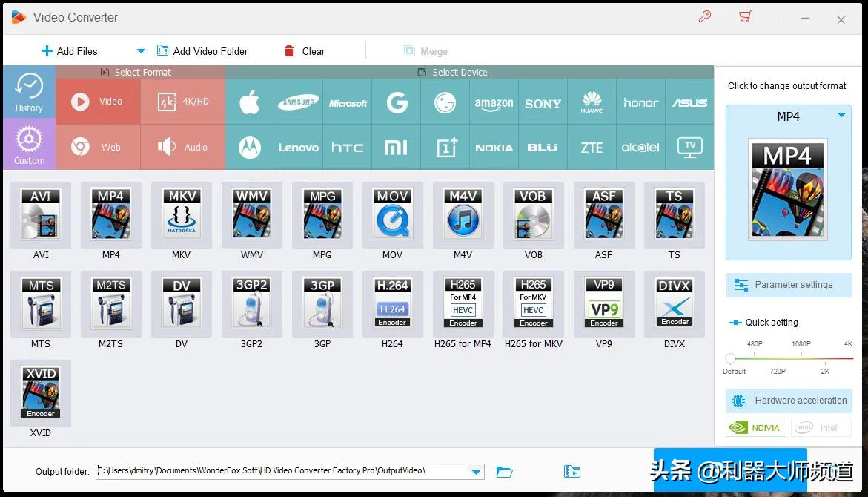Choose the MKV Matroska format
Image resolution: width=868 pixels, height=497 pixels.
point(182,214)
